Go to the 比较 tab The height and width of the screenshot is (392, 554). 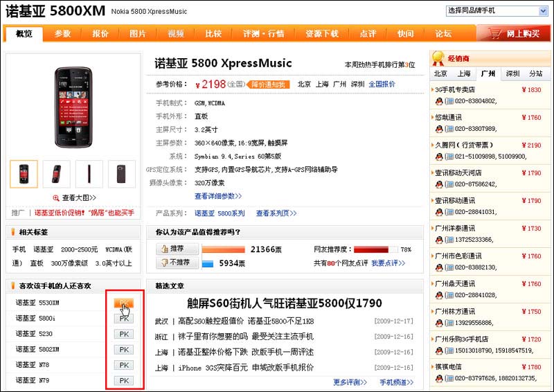point(213,33)
